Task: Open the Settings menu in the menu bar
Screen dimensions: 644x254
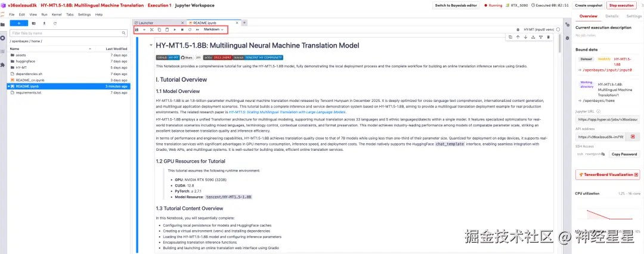Action: click(x=84, y=14)
